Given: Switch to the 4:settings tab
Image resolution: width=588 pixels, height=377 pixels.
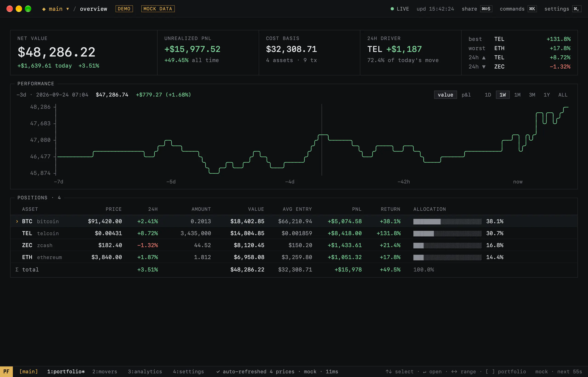Looking at the screenshot, I should 188,371.
